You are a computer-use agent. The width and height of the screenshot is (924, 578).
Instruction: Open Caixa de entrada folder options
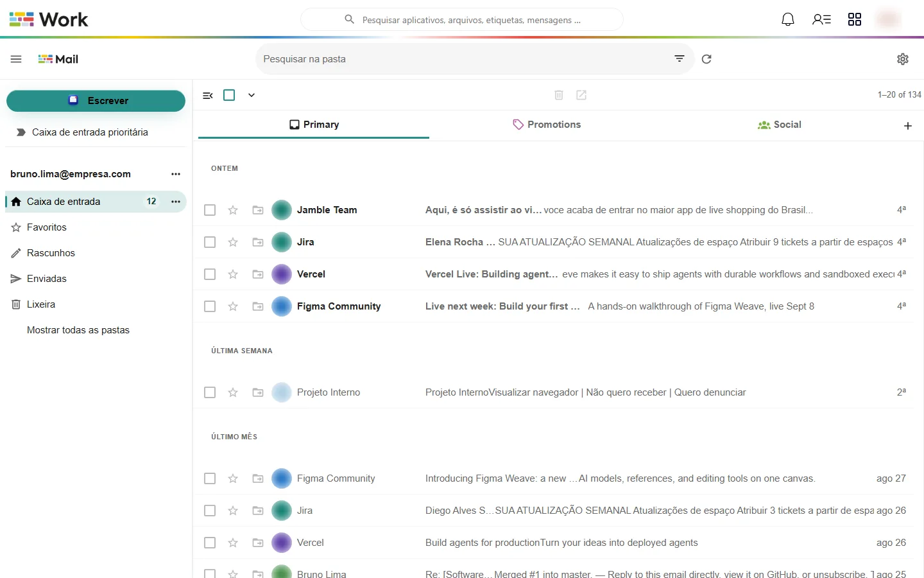pyautogui.click(x=176, y=202)
